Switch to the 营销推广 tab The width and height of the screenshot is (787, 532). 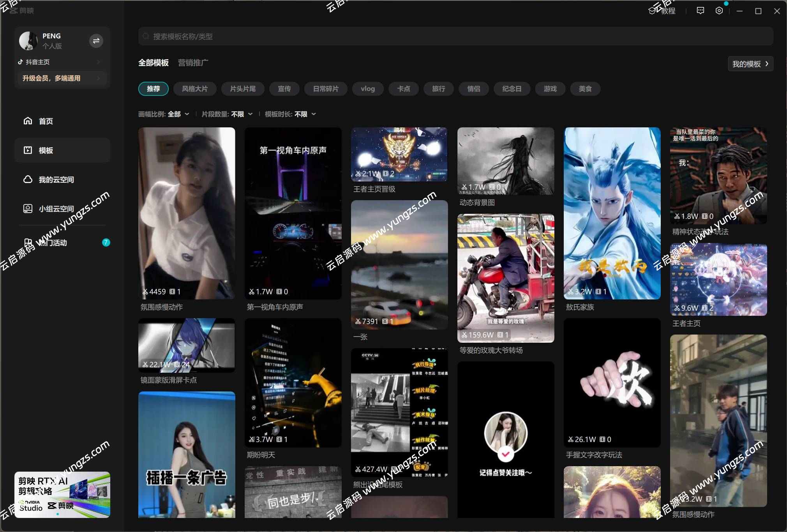click(193, 63)
